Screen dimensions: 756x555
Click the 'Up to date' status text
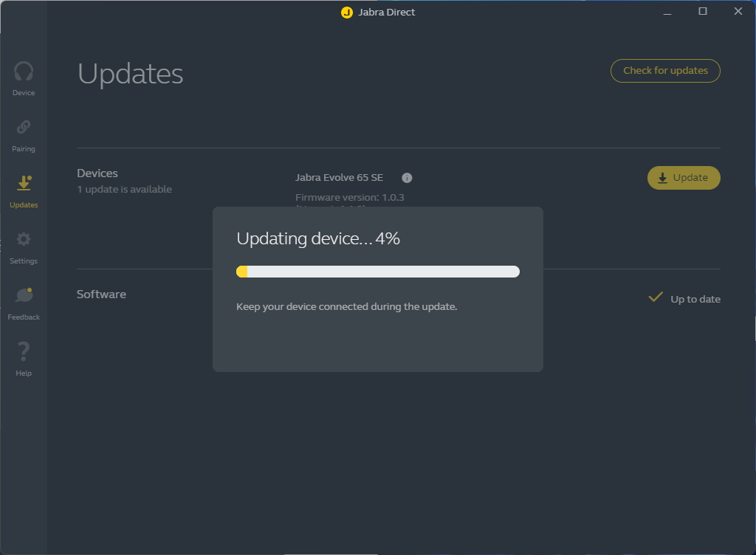pyautogui.click(x=695, y=299)
